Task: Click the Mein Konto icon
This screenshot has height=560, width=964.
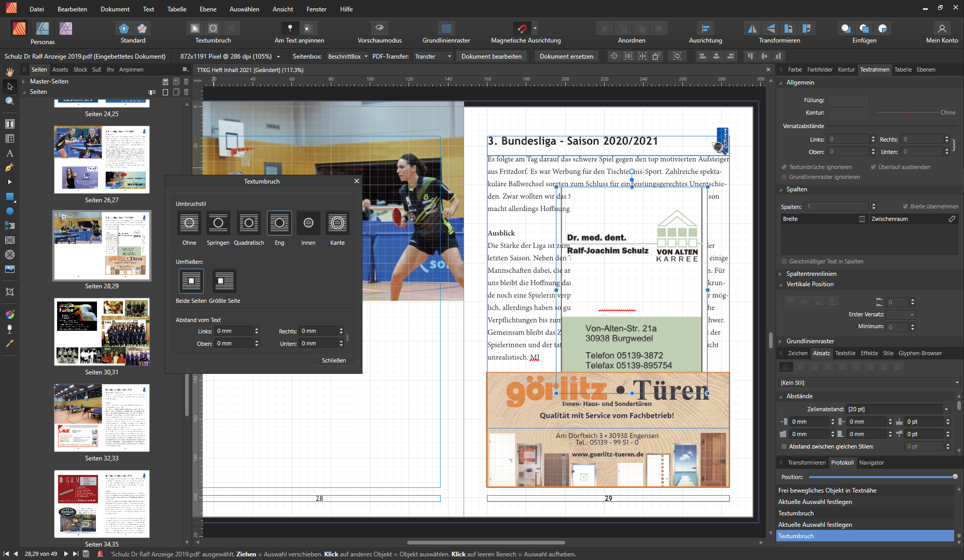Action: click(942, 29)
